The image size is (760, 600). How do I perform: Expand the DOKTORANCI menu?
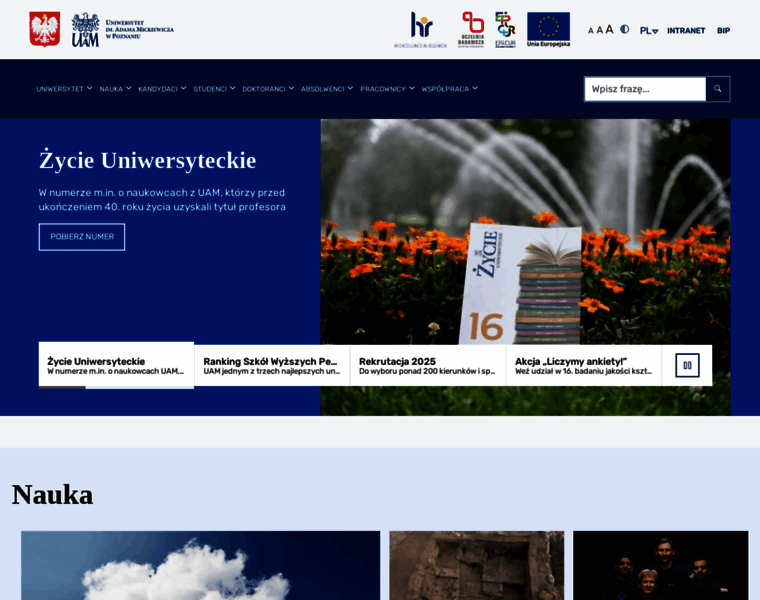(268, 89)
